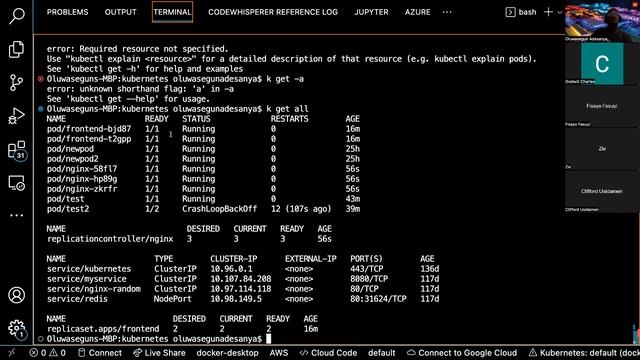The height and width of the screenshot is (360, 640).
Task: Click replicaset.apps/frontend text
Action: (x=103, y=329)
